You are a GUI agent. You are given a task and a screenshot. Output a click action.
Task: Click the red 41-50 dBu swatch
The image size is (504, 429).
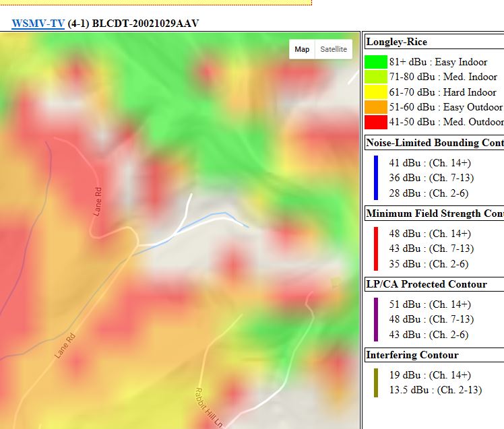coord(376,122)
